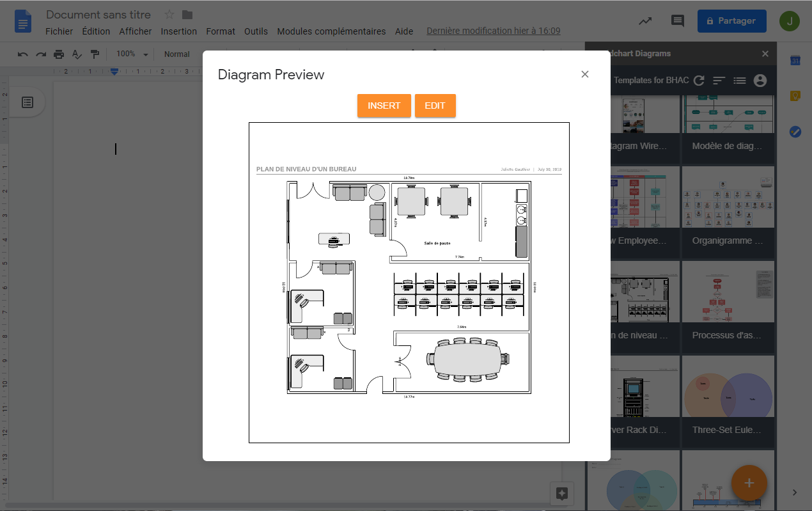Open Google Keep from the side panel

tap(795, 95)
